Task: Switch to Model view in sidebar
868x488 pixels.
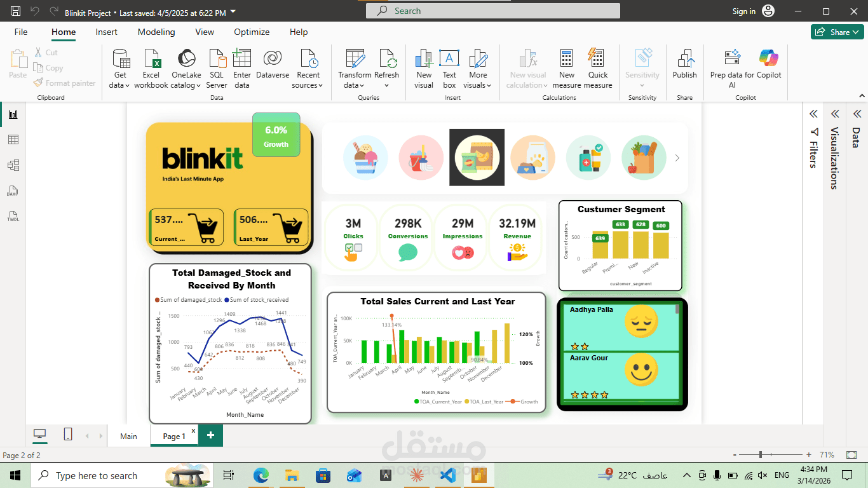Action: [x=13, y=165]
